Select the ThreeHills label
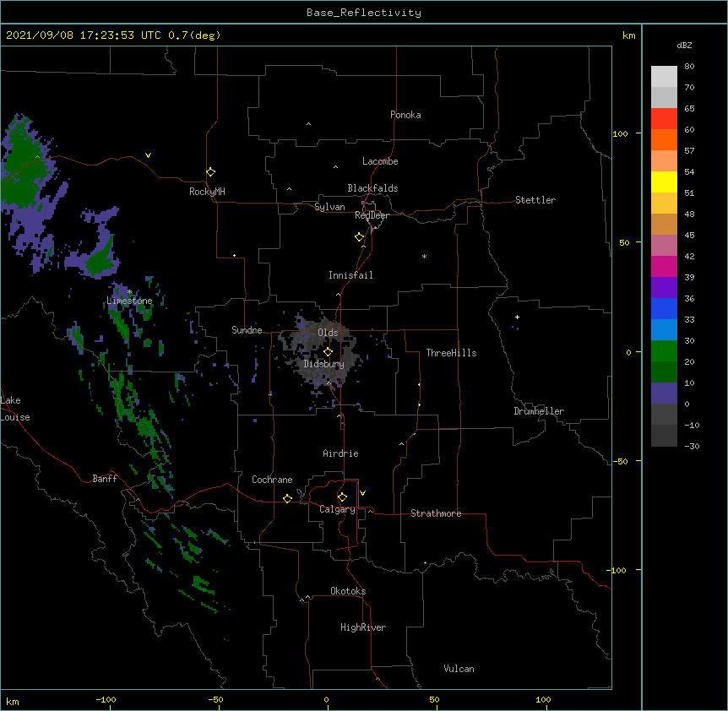728x711 pixels. (451, 353)
